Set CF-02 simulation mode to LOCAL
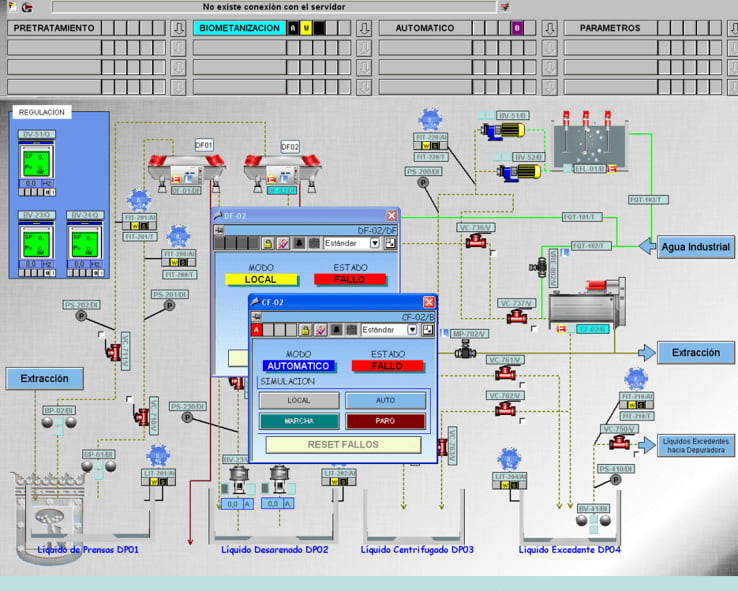 coord(299,400)
